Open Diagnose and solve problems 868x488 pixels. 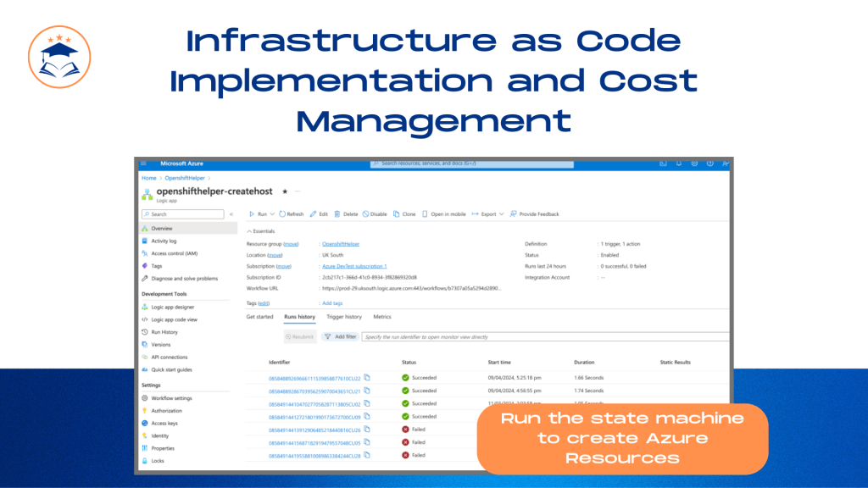point(184,279)
